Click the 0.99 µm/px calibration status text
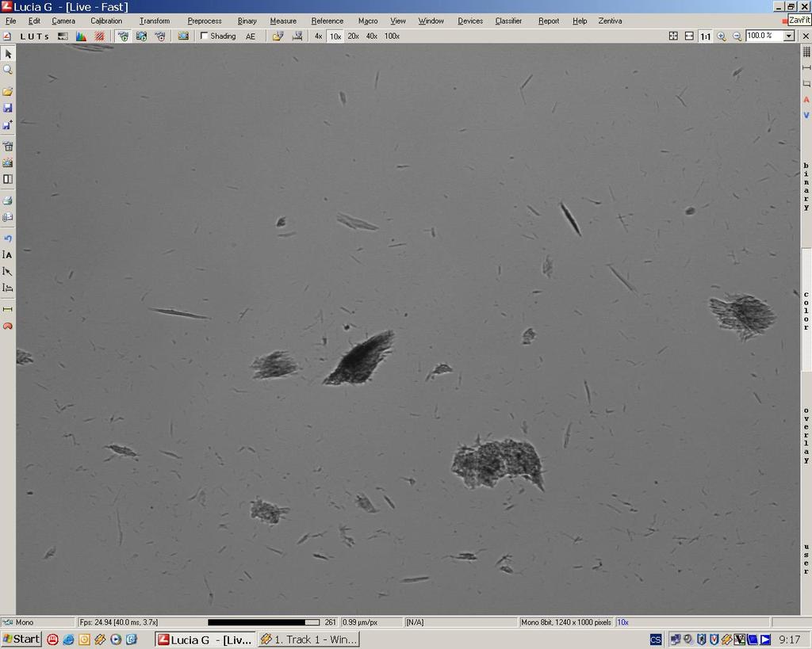This screenshot has height=649, width=812. coord(360,622)
